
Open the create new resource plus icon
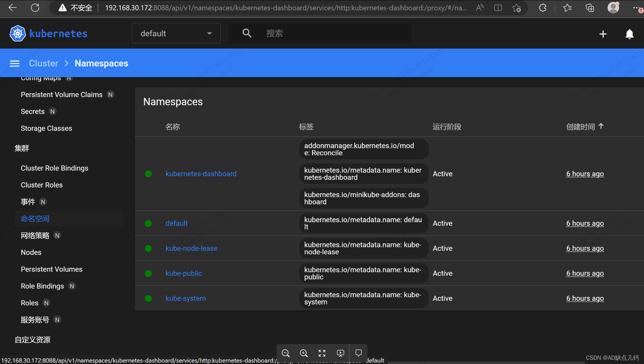pyautogui.click(x=603, y=34)
